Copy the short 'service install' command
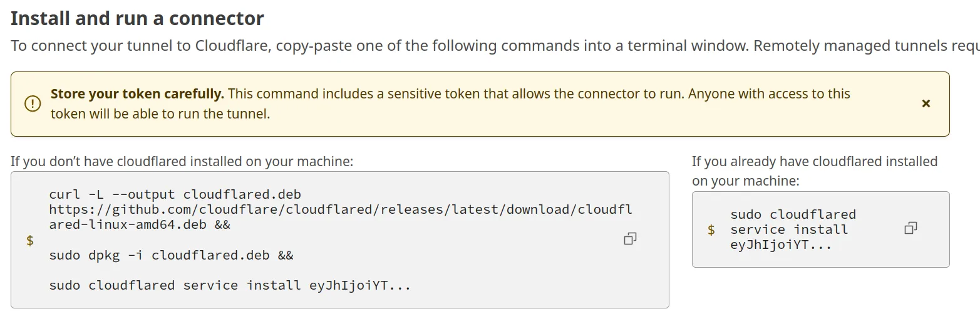Image resolution: width=980 pixels, height=326 pixels. 910,228
